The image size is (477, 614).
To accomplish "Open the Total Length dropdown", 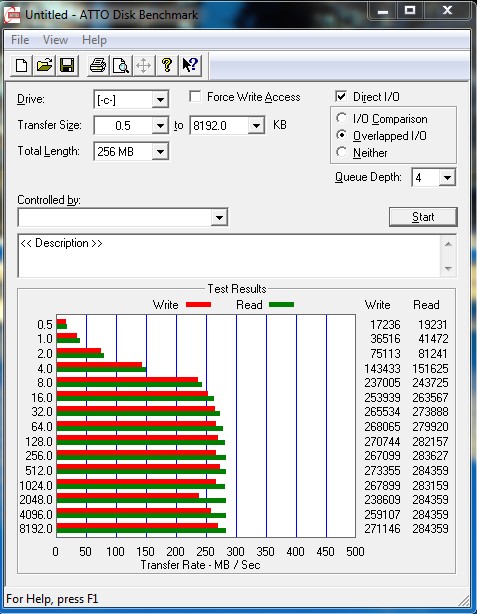I will (x=160, y=151).
